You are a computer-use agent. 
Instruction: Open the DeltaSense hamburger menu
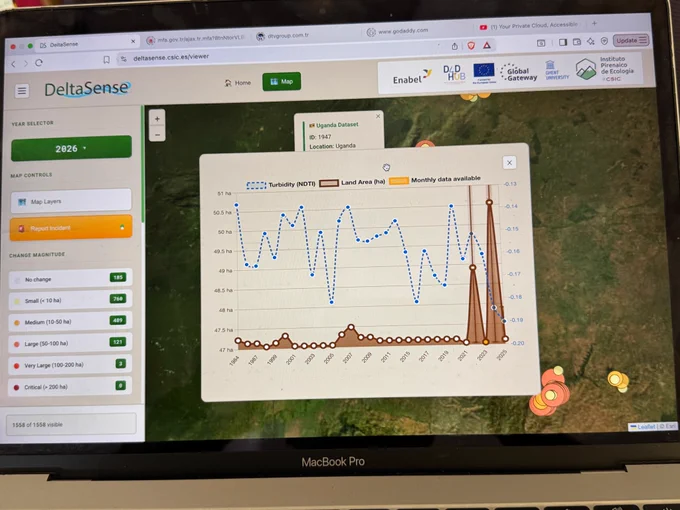[x=22, y=91]
